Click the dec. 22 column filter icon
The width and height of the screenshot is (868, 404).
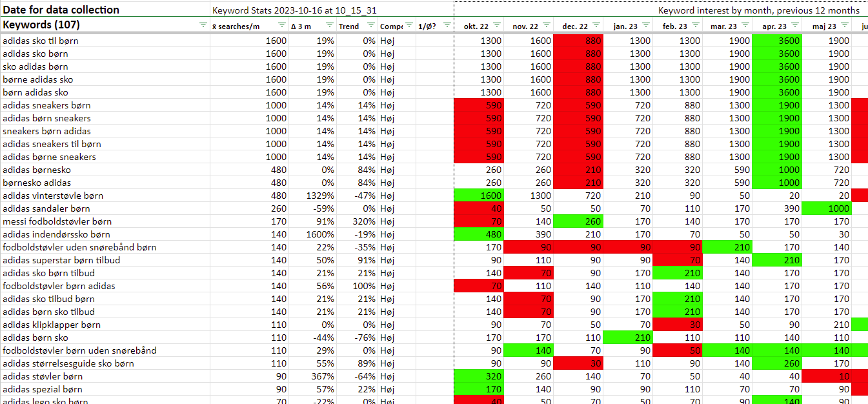click(x=596, y=25)
